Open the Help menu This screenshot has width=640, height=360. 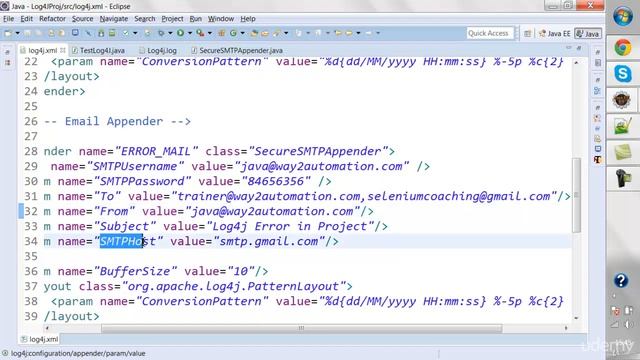(x=248, y=19)
